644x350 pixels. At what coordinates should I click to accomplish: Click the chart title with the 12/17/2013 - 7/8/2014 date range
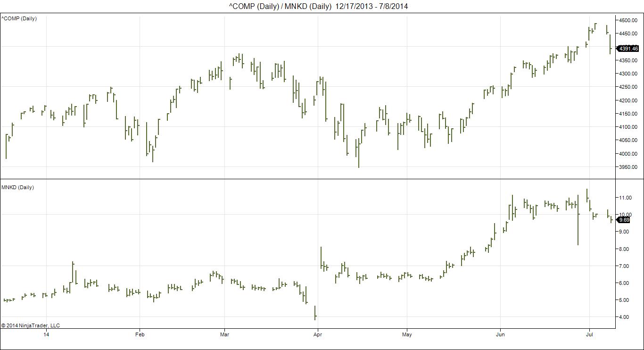319,6
